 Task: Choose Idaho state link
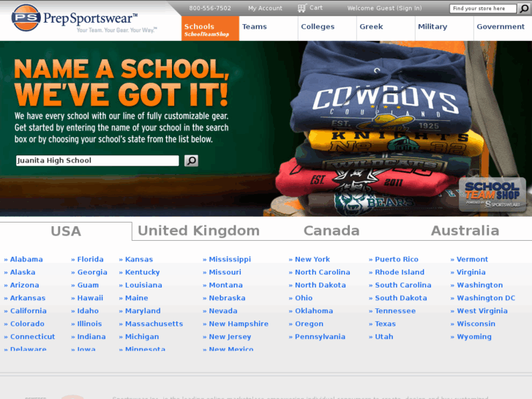88,310
